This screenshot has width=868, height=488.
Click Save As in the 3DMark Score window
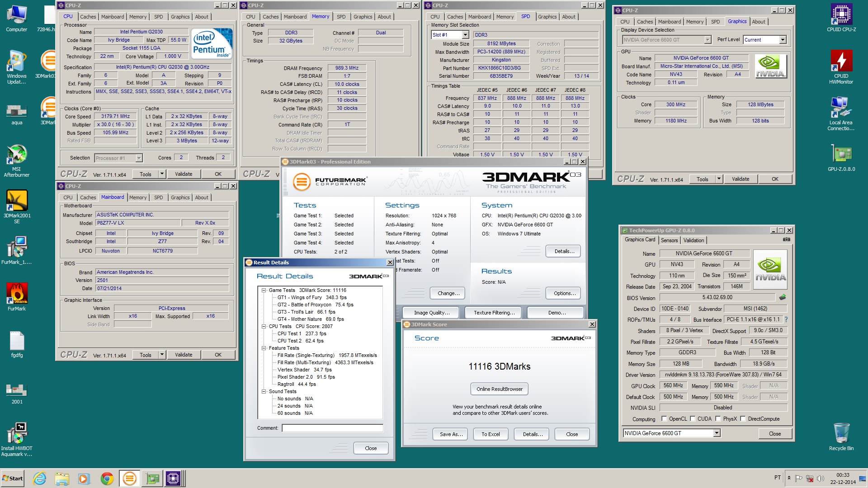point(451,434)
